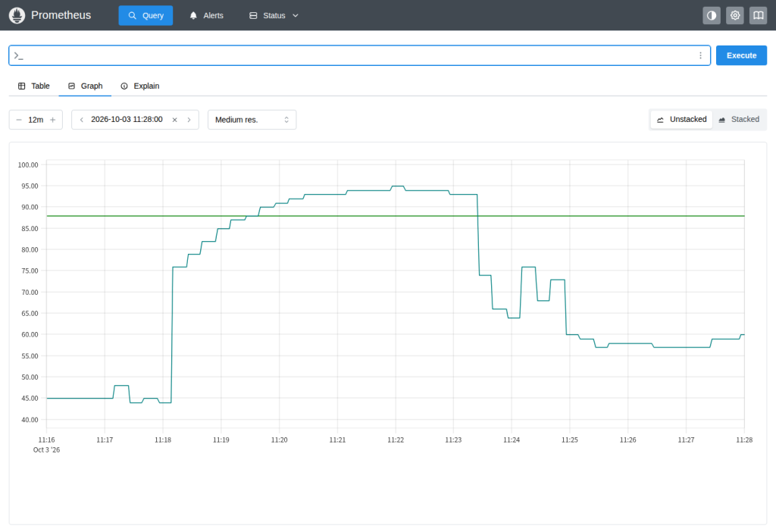Switch to the Explain tab
Viewport: 776px width, 532px height.
pyautogui.click(x=140, y=86)
